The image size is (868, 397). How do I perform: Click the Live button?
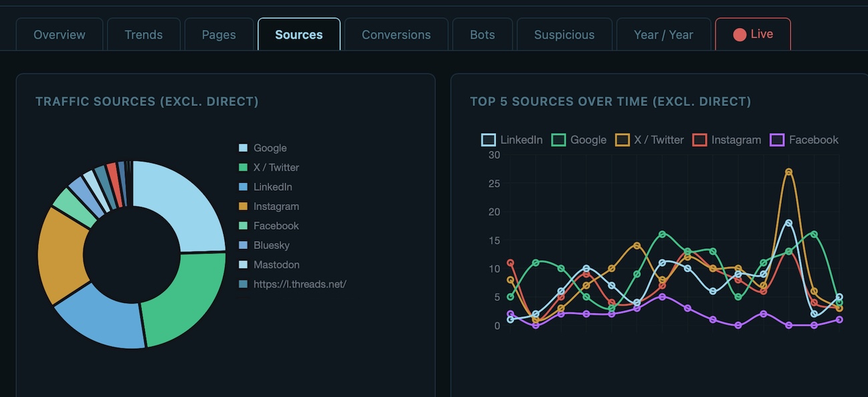[752, 34]
